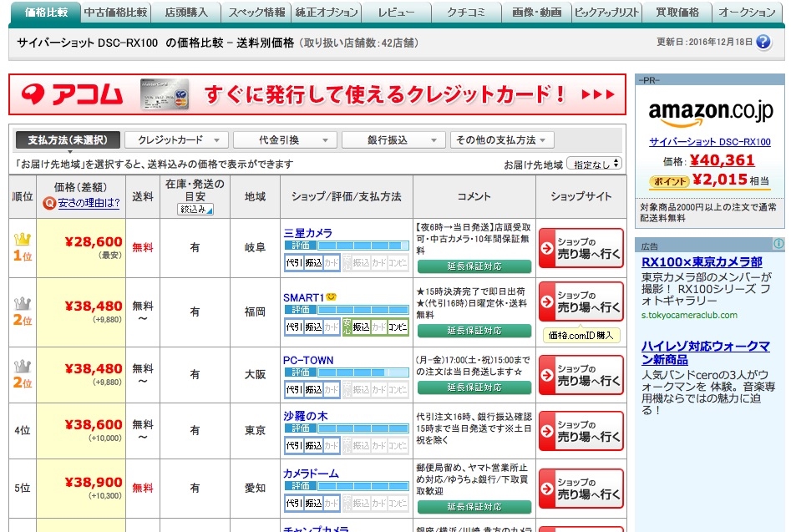Click the 評価 rating bar for カメラドーム
The width and height of the screenshot is (791, 532).
pyautogui.click(x=347, y=486)
